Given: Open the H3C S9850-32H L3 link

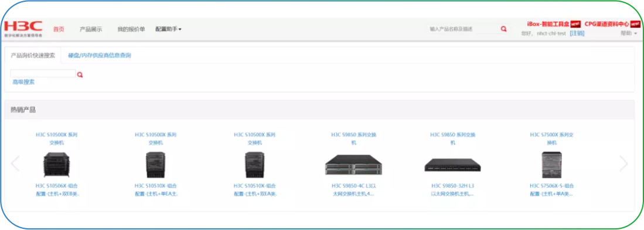Looking at the screenshot, I should (452, 190).
